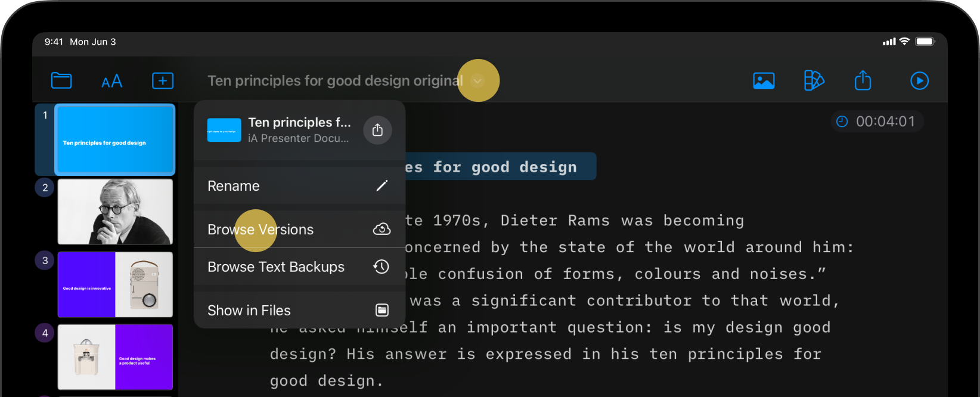980x397 pixels.
Task: Open the document browser folder icon
Action: click(61, 80)
